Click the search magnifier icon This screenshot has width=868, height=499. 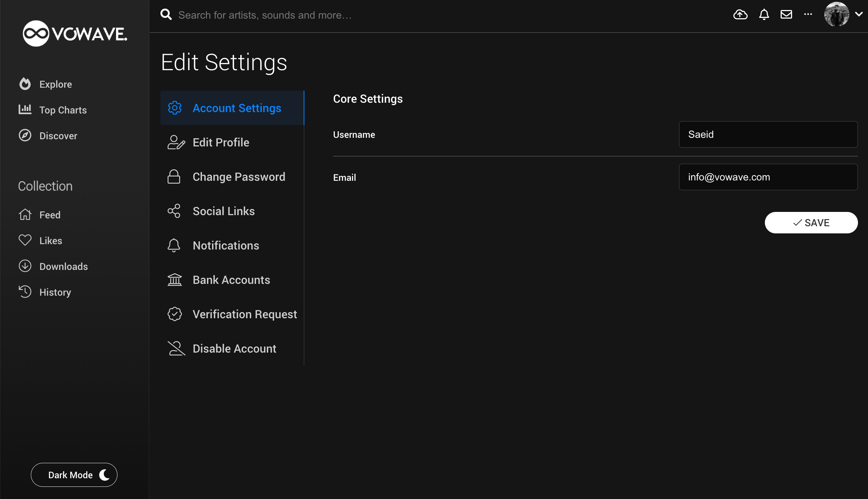[166, 14]
